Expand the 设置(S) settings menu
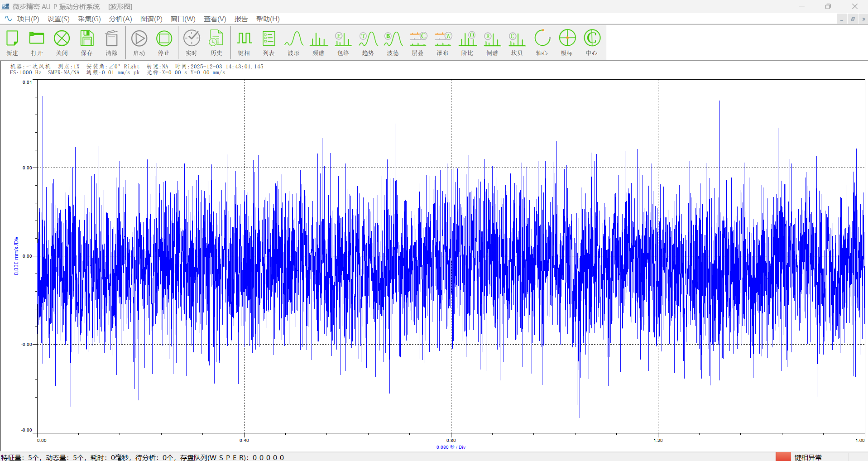 58,19
